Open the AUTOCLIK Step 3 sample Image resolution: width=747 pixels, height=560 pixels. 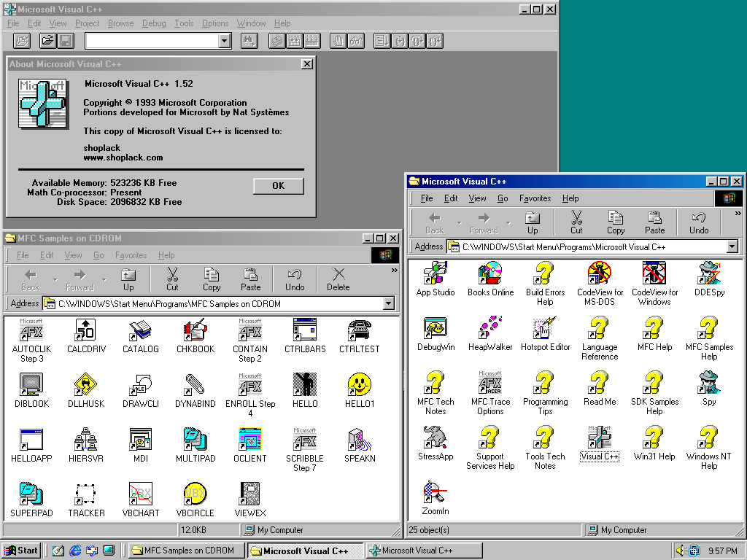point(31,329)
